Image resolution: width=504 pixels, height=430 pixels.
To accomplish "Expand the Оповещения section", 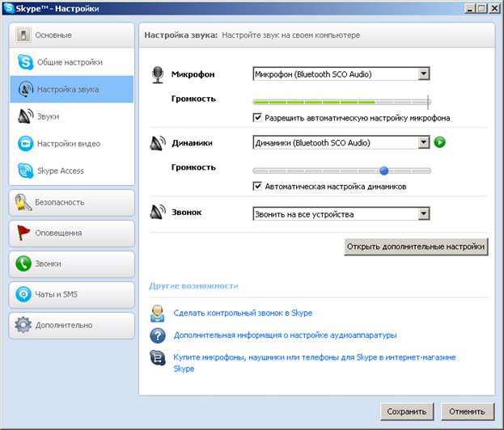I will tap(72, 233).
